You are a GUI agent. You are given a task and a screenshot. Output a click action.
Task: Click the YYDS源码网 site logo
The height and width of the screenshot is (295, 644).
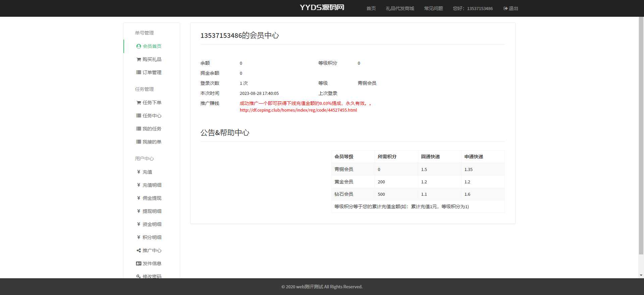tap(322, 8)
